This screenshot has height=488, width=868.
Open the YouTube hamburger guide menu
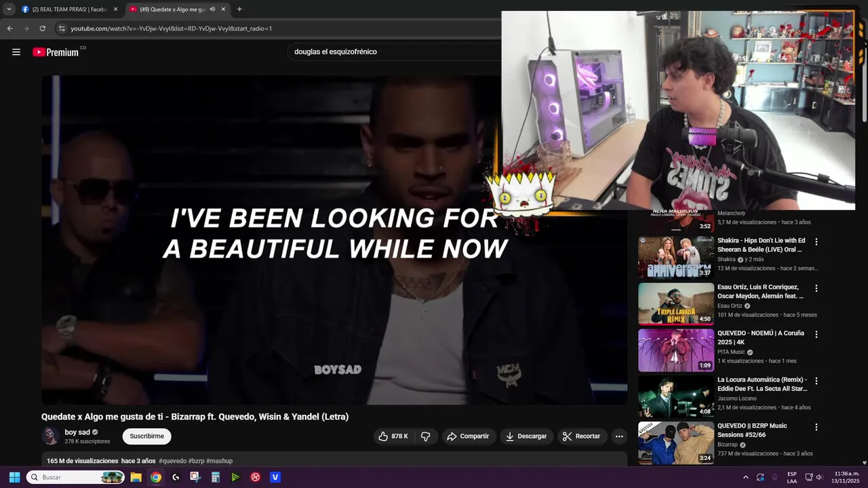click(16, 52)
